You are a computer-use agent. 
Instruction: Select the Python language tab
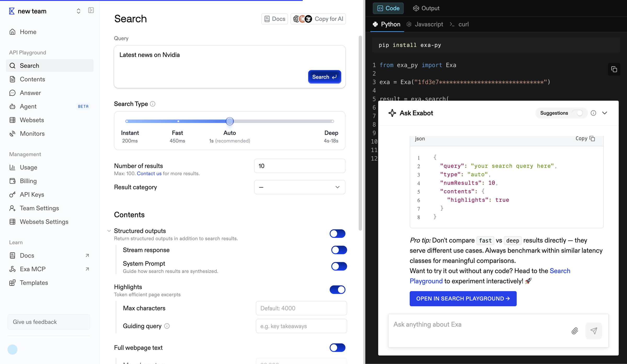click(x=387, y=24)
